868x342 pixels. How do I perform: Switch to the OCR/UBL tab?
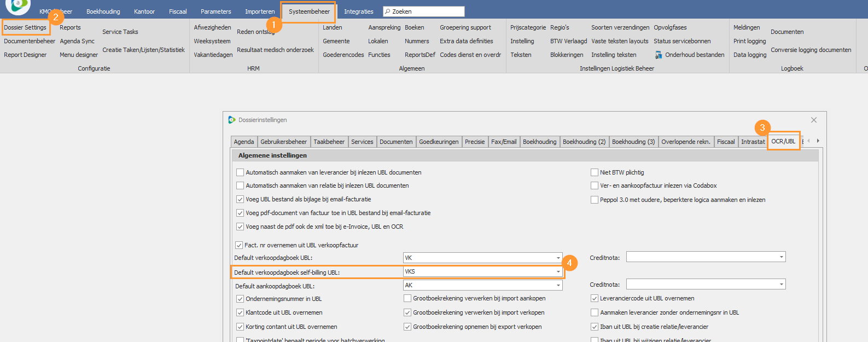point(783,141)
